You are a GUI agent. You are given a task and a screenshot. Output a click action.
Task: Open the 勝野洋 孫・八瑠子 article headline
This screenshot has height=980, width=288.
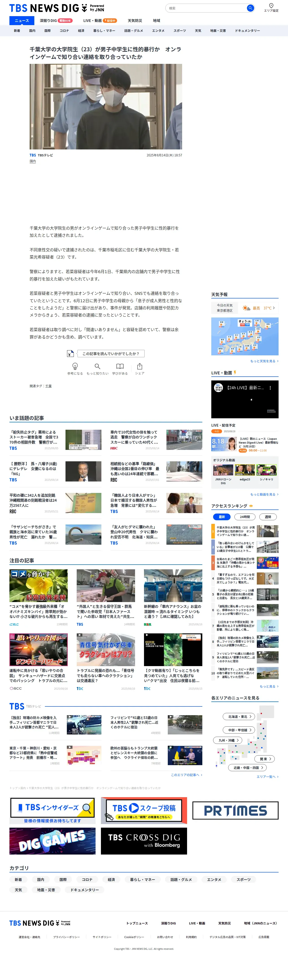[x=33, y=469]
